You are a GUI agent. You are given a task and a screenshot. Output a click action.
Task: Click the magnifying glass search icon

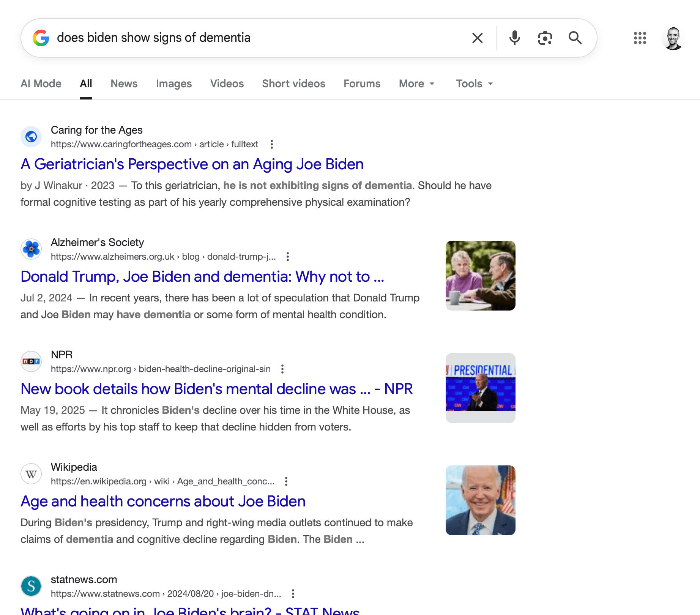point(575,38)
